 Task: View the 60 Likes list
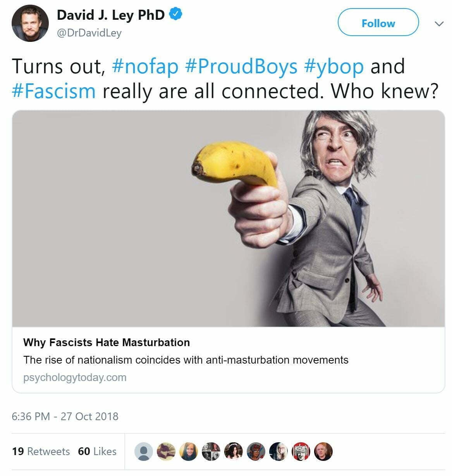click(x=97, y=451)
